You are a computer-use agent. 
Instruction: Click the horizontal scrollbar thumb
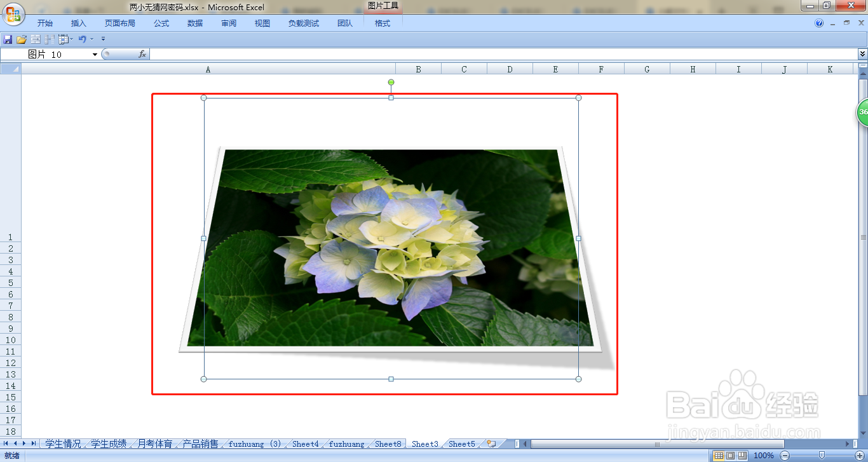657,444
